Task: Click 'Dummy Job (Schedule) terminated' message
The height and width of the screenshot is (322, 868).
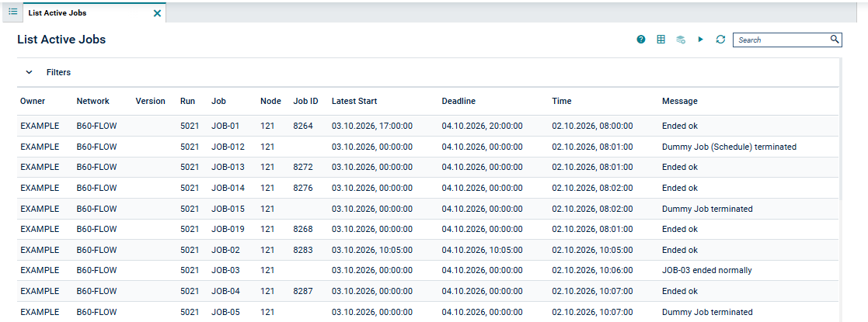Action: point(729,147)
